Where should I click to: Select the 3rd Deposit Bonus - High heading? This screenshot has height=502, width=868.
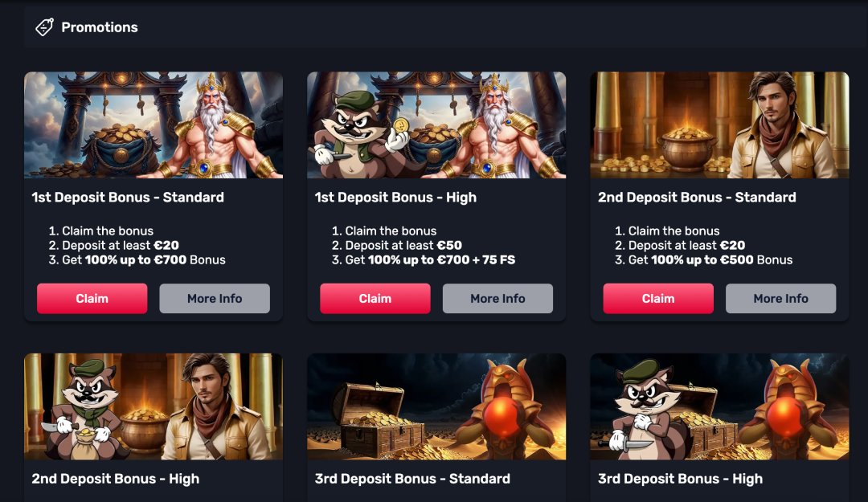(681, 480)
